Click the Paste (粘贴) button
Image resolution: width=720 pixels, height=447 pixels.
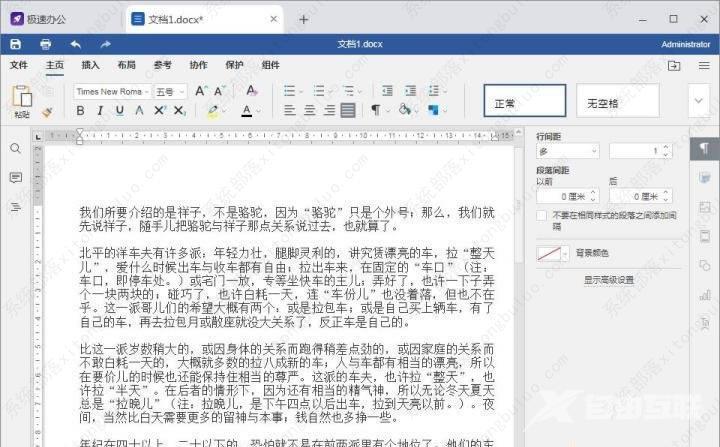(22, 102)
